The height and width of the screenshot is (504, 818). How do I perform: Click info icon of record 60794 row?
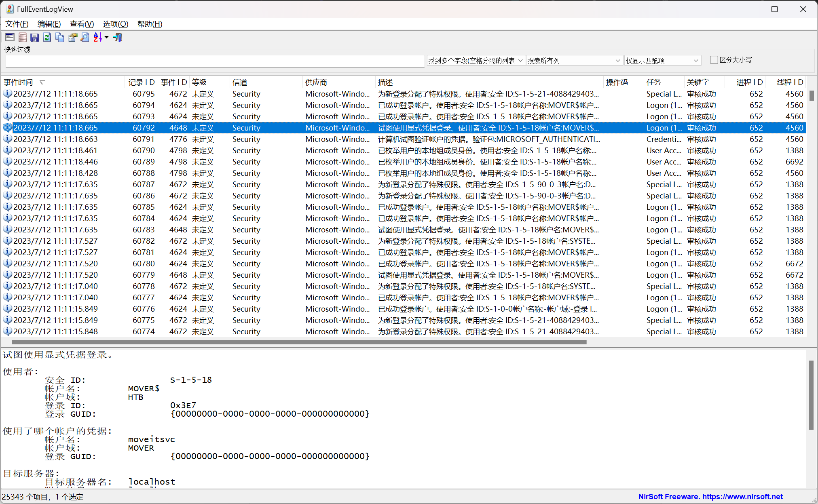tap(7, 105)
